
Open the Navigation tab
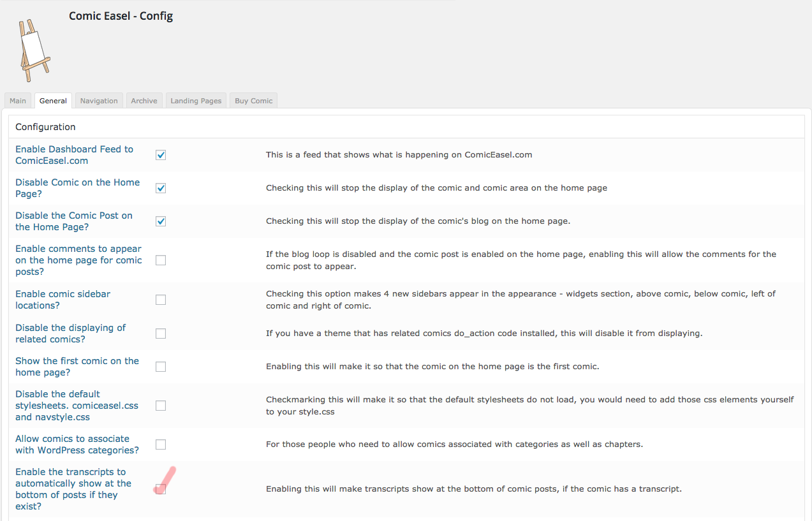(x=99, y=101)
